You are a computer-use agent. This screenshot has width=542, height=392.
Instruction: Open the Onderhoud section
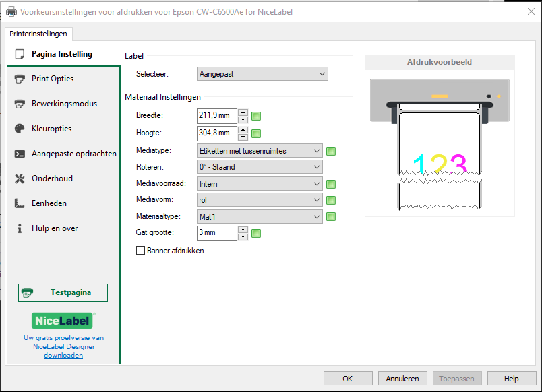point(63,178)
